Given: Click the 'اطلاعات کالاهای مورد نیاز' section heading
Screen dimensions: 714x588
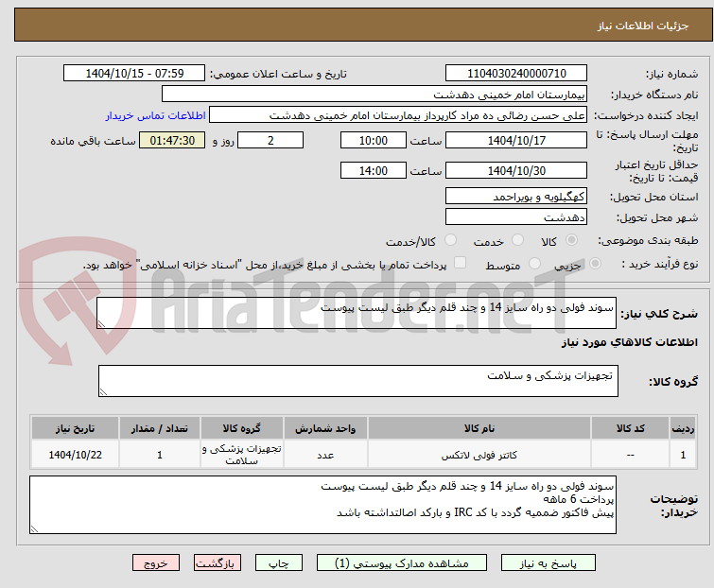Looking at the screenshot, I should [x=629, y=342].
